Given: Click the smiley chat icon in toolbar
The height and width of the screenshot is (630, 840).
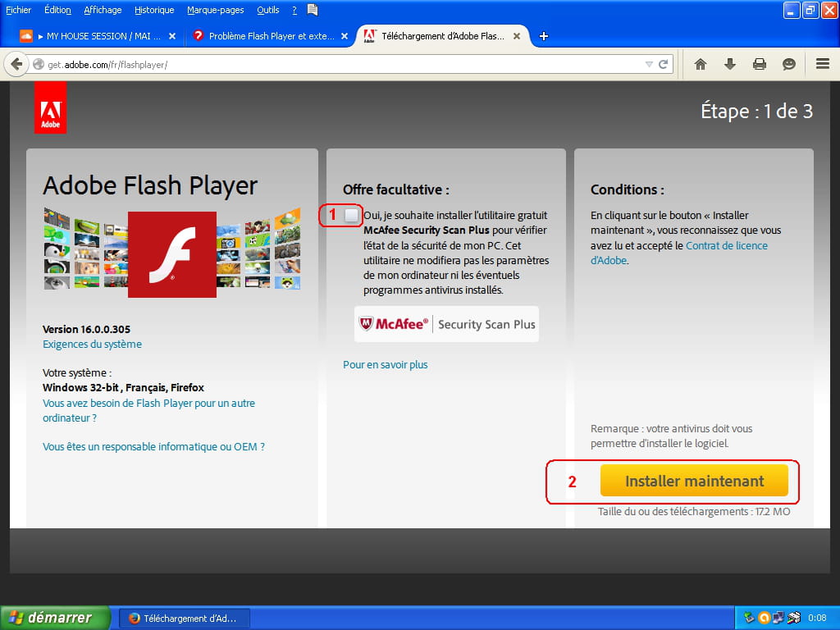Looking at the screenshot, I should [x=789, y=64].
